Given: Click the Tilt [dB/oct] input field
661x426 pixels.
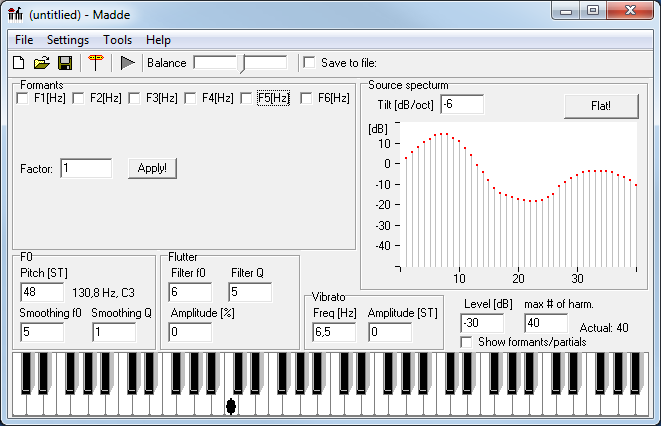Looking at the screenshot, I should pos(461,104).
